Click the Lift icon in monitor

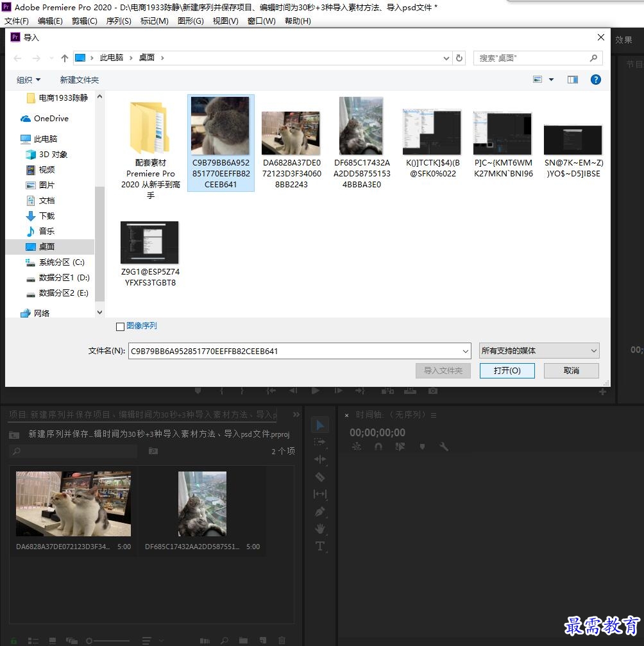coord(387,391)
